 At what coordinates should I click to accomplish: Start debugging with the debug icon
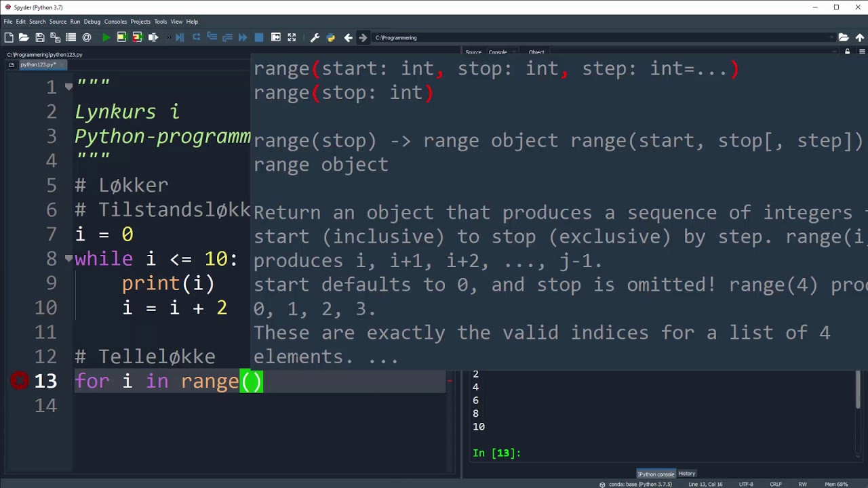point(180,37)
